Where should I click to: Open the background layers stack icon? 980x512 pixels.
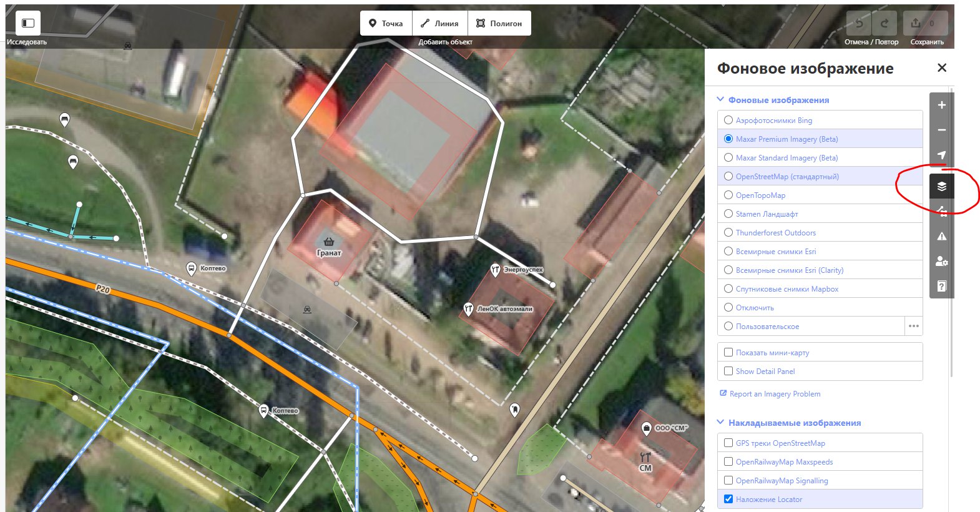click(x=942, y=186)
